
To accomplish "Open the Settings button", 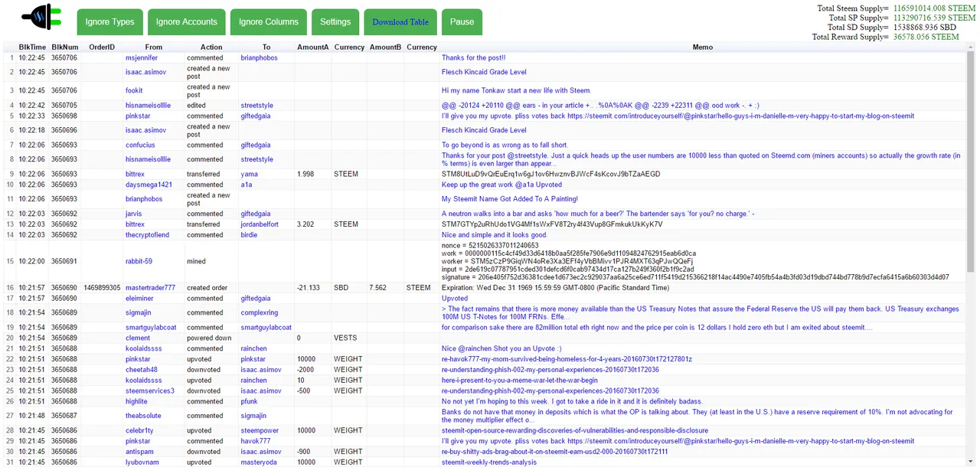I will point(335,22).
